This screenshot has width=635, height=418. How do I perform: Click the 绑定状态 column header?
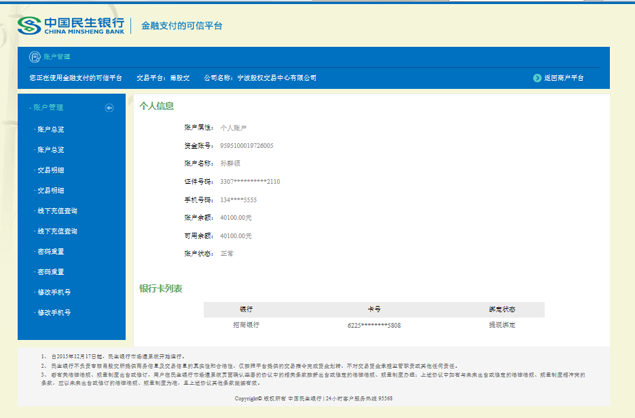(502, 309)
